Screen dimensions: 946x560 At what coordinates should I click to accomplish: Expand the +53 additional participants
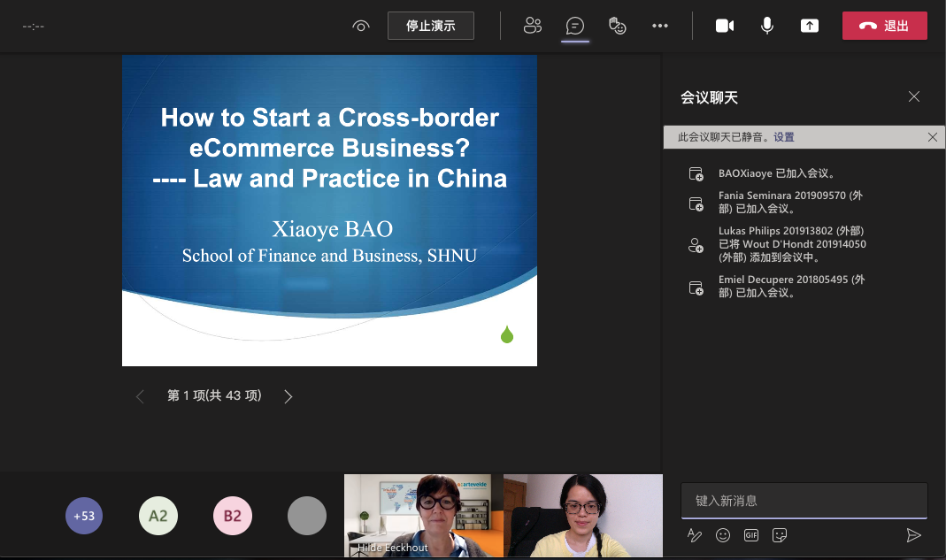pyautogui.click(x=84, y=516)
